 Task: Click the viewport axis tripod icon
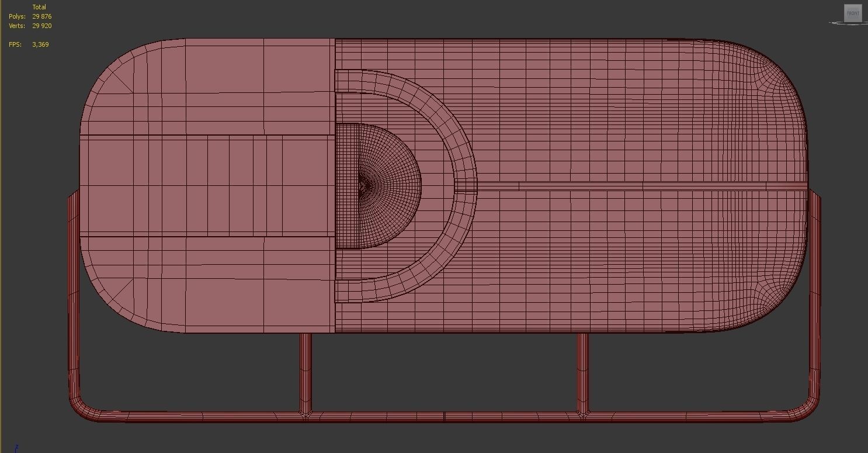pyautogui.click(x=16, y=448)
